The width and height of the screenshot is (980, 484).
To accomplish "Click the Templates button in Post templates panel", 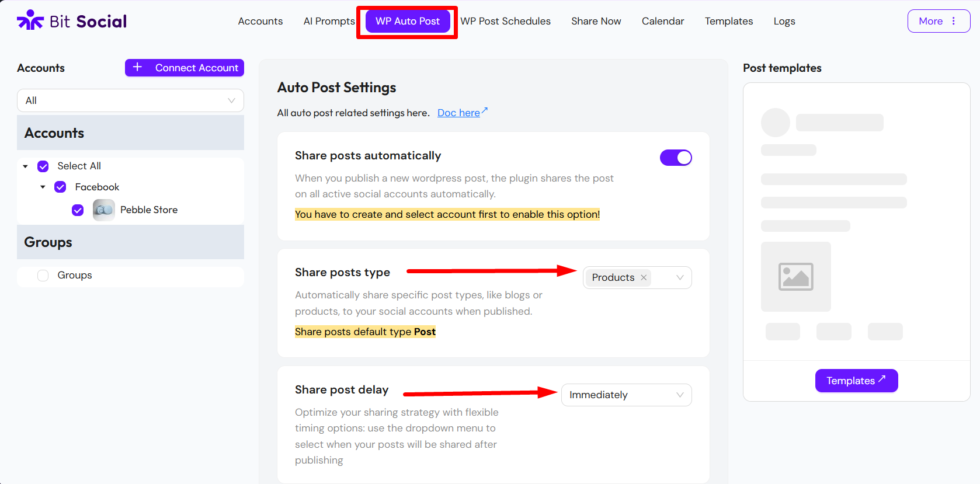I will tap(856, 380).
